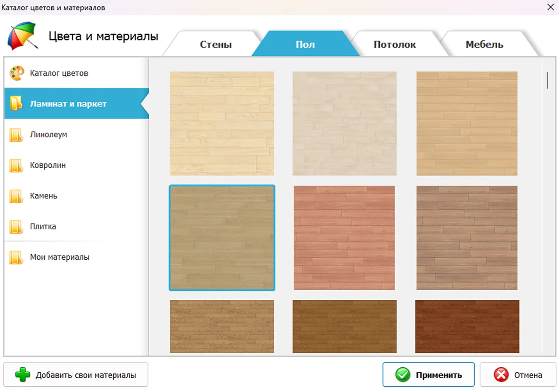Open the Потолок tab

pyautogui.click(x=395, y=44)
